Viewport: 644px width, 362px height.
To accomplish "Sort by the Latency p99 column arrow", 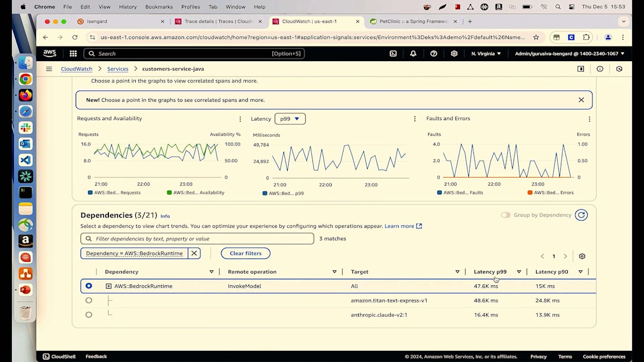I will (519, 272).
